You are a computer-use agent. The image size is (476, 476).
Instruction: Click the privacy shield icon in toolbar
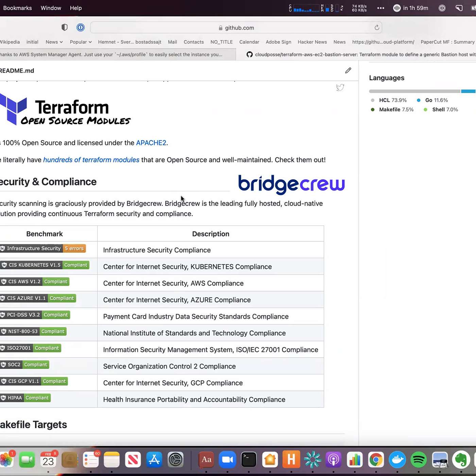click(x=64, y=28)
